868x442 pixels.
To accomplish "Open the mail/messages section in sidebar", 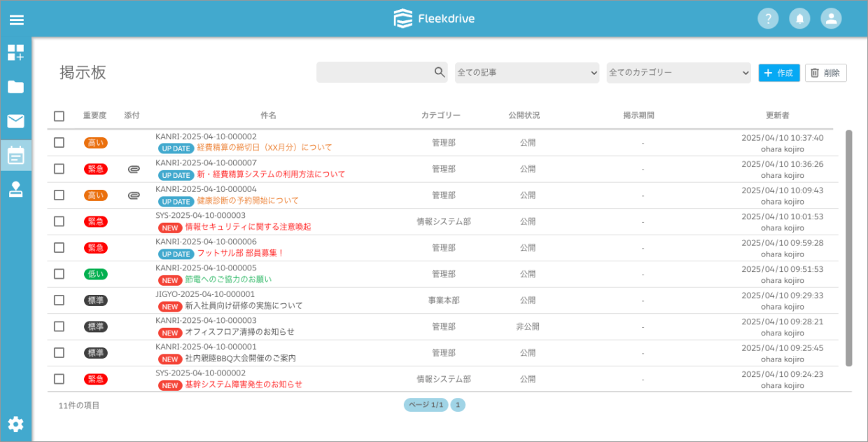I will coord(16,120).
